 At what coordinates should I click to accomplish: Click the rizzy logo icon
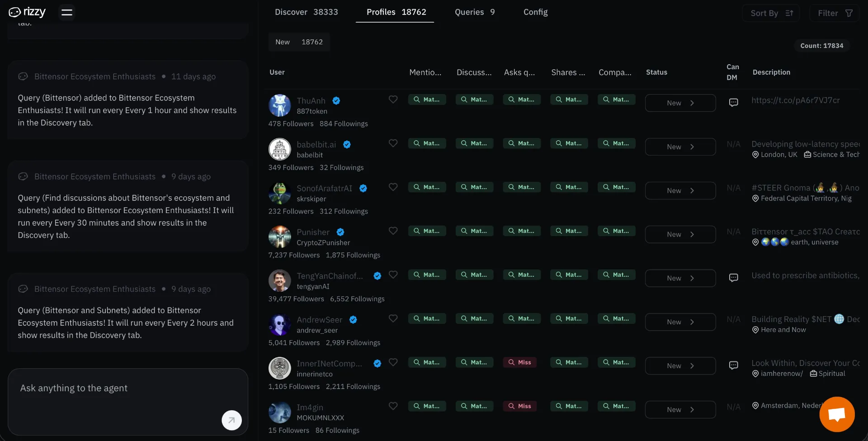tap(14, 12)
